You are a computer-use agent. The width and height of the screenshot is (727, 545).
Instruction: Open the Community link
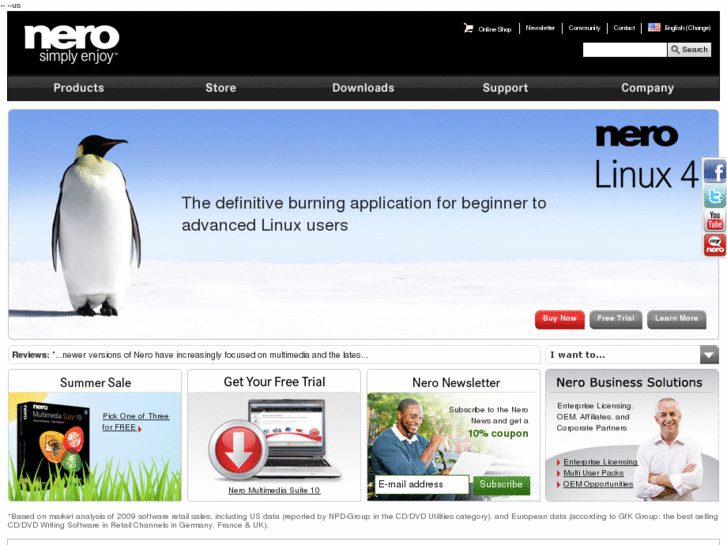point(584,28)
